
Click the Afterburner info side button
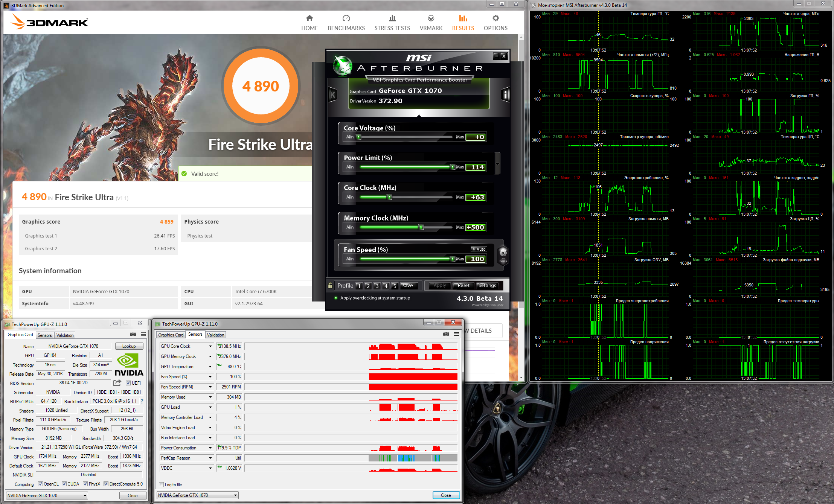point(505,94)
